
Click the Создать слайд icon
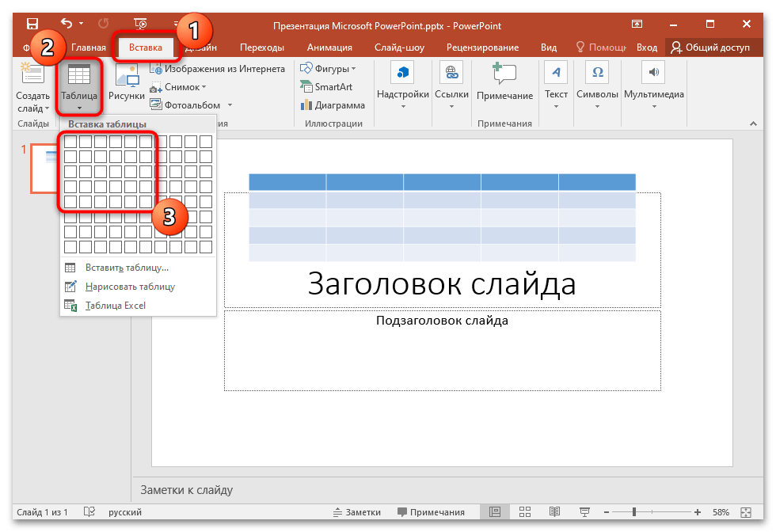point(32,74)
